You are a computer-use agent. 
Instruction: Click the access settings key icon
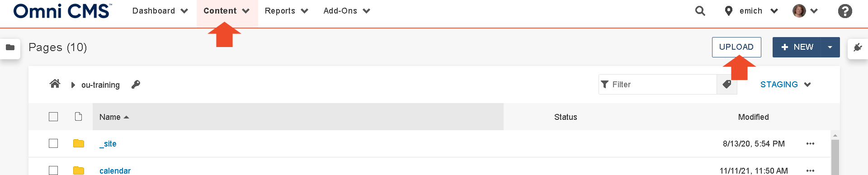click(x=136, y=85)
